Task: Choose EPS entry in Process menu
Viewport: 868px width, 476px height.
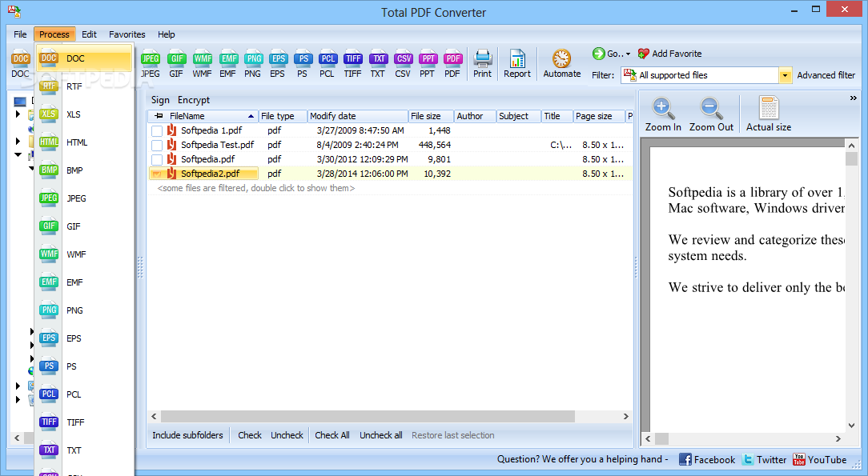Action: tap(84, 338)
